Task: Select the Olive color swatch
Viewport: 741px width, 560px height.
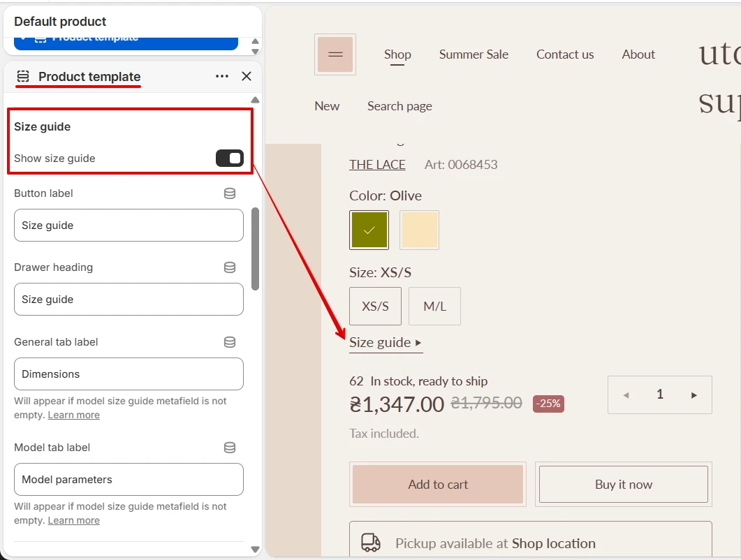Action: 369,230
